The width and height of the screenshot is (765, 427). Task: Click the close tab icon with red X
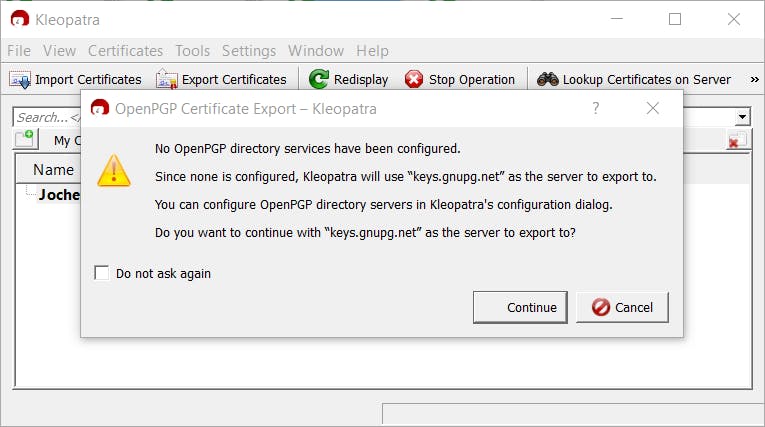737,140
